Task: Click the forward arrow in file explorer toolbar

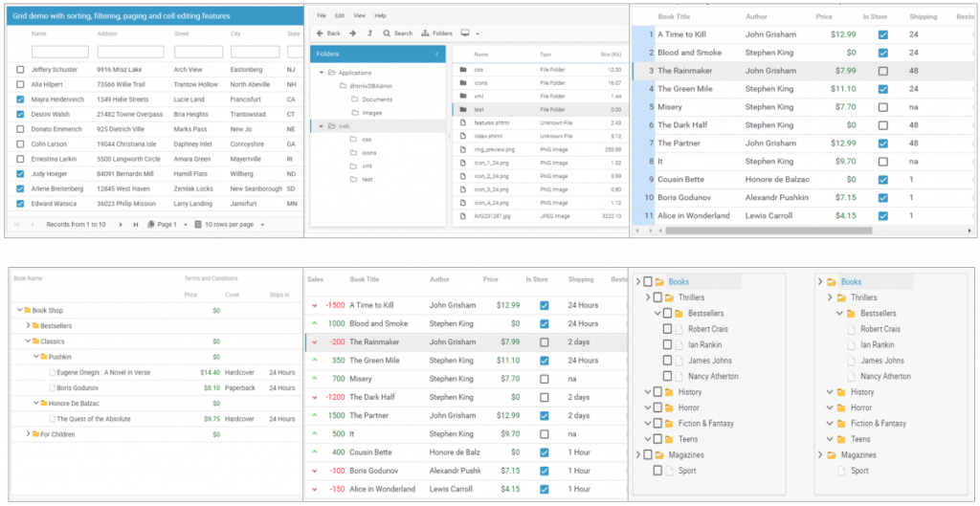Action: click(x=352, y=33)
